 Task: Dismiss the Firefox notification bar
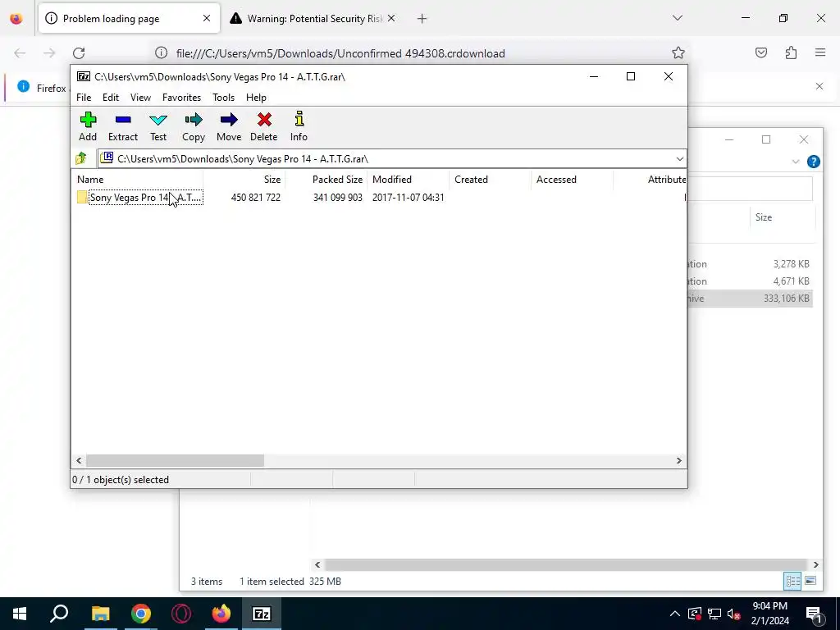coord(819,86)
